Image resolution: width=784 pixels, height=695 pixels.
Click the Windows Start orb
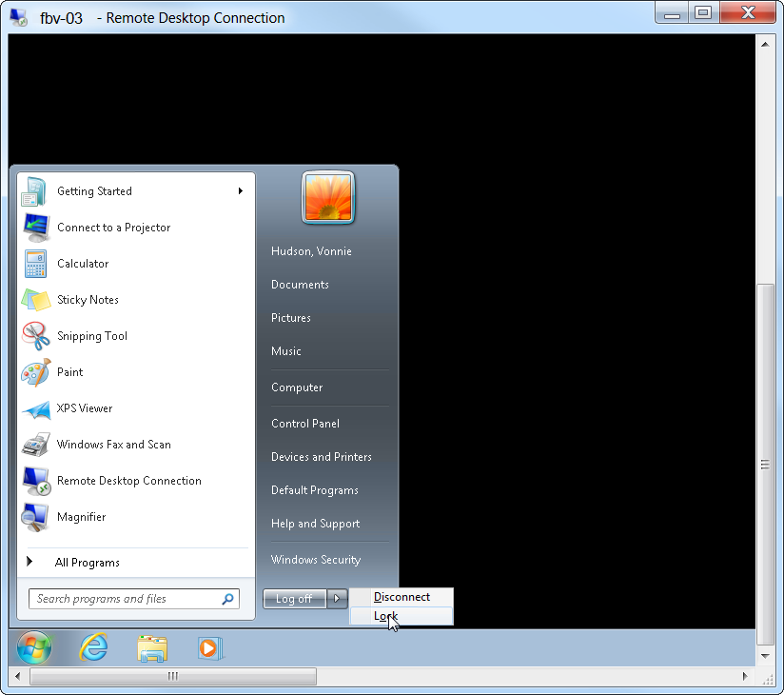click(34, 647)
